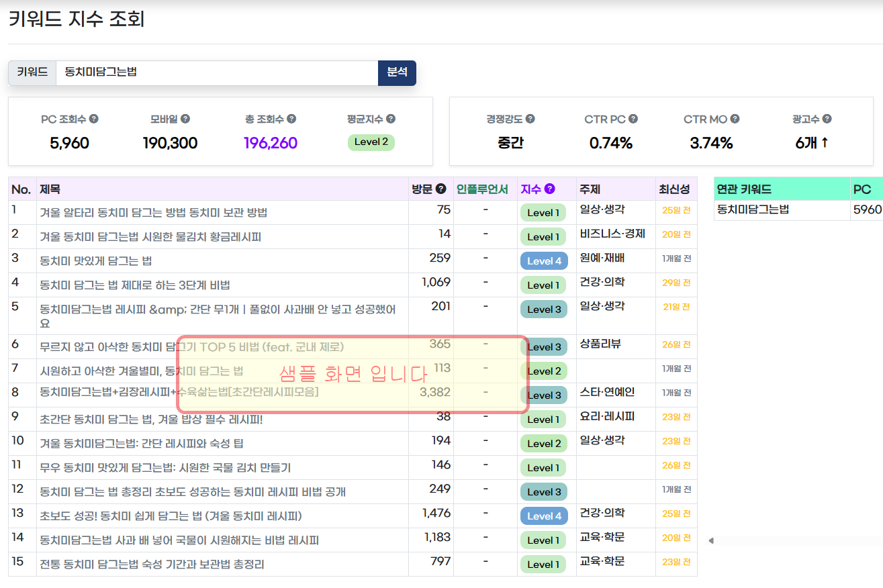The height and width of the screenshot is (588, 883).
Task: Click help icon next to PC 조회수
Action: pos(94,119)
